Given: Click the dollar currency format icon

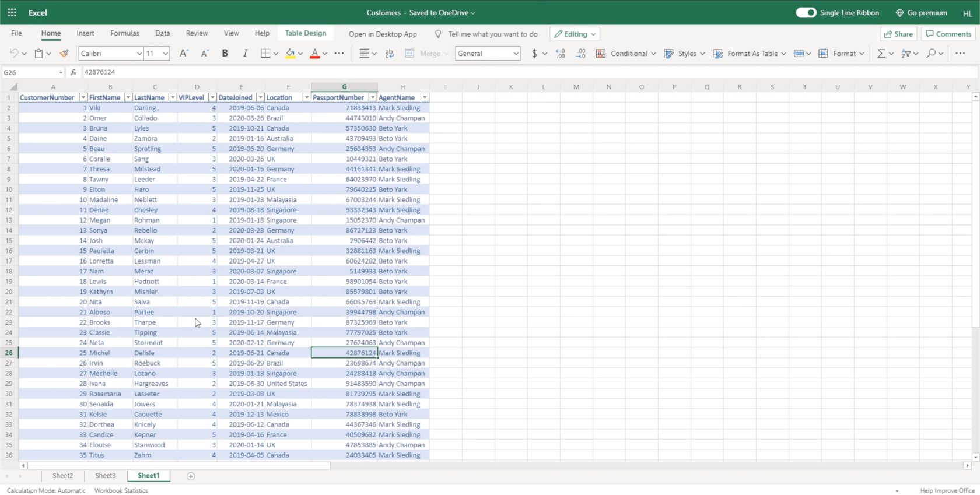Looking at the screenshot, I should [534, 53].
